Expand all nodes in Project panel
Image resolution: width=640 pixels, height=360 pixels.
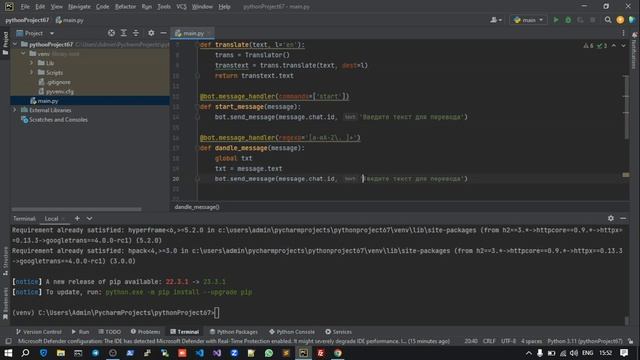click(124, 33)
